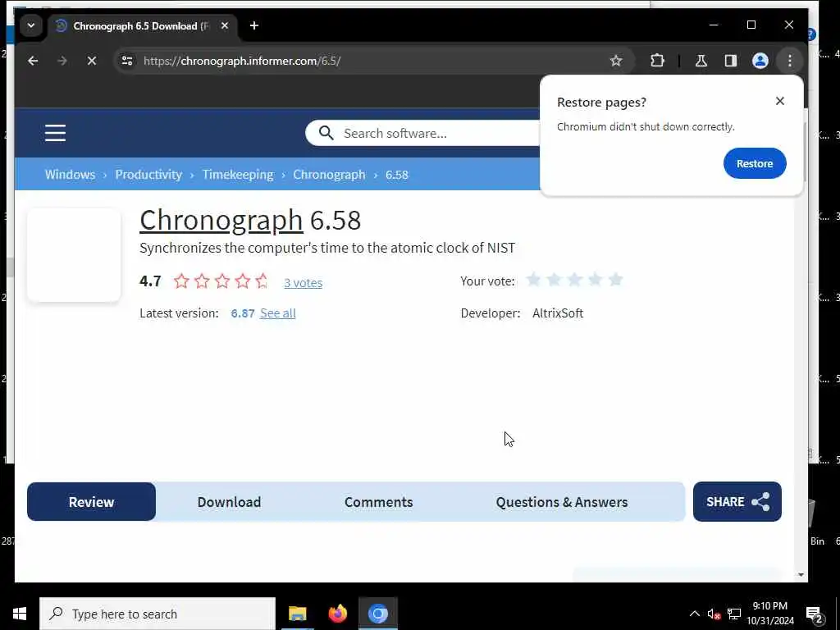
Task: Close the Chronograph 6.5 Download tab
Action: (x=225, y=25)
